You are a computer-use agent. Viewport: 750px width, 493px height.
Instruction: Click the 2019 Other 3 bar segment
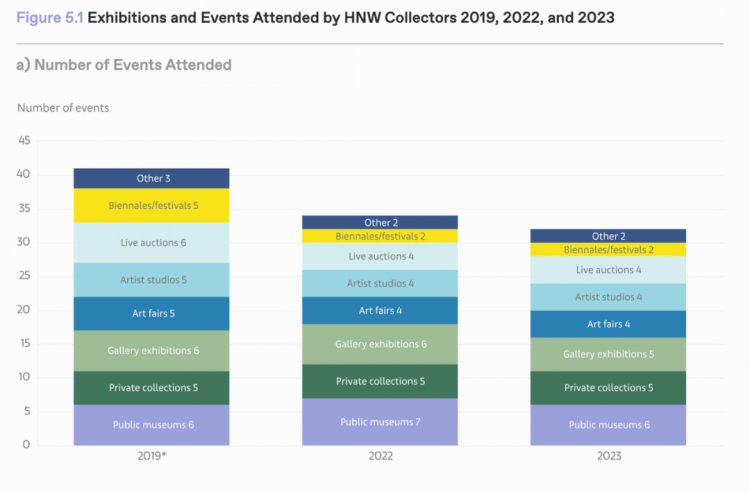(x=151, y=178)
